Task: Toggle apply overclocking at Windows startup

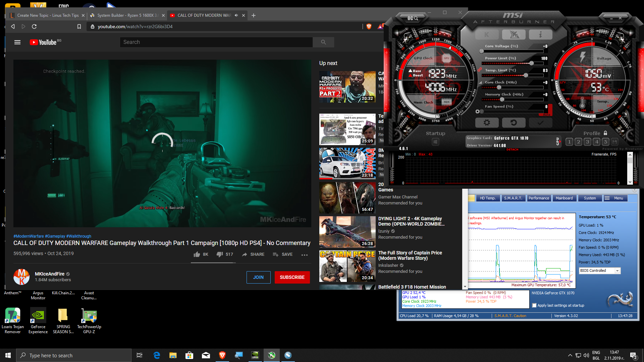Action: [435, 142]
